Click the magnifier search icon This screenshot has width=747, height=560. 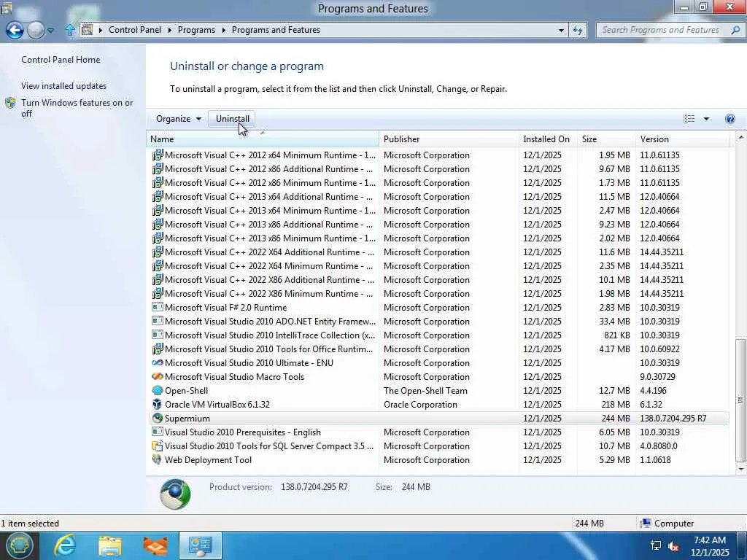coord(735,30)
